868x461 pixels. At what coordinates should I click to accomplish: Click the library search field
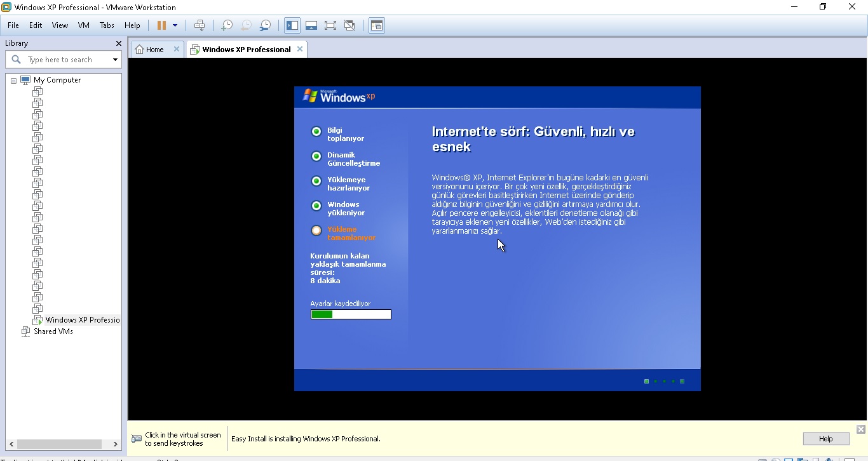(64, 60)
